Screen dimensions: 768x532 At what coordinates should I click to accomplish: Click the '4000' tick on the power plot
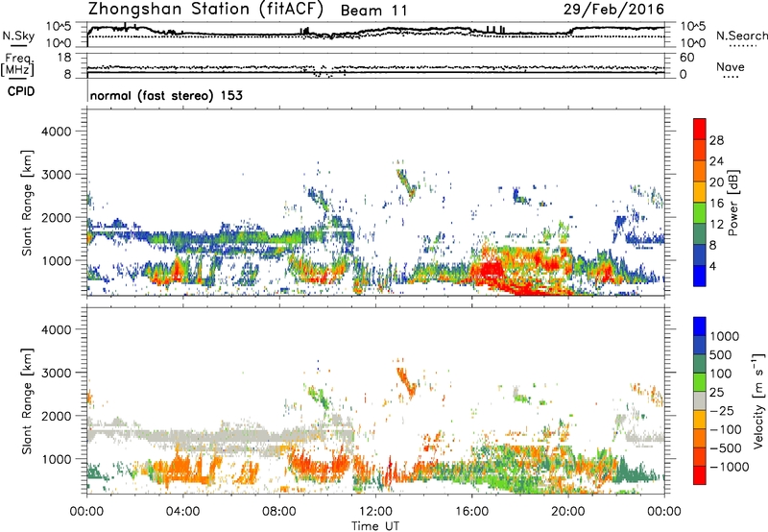coord(57,132)
